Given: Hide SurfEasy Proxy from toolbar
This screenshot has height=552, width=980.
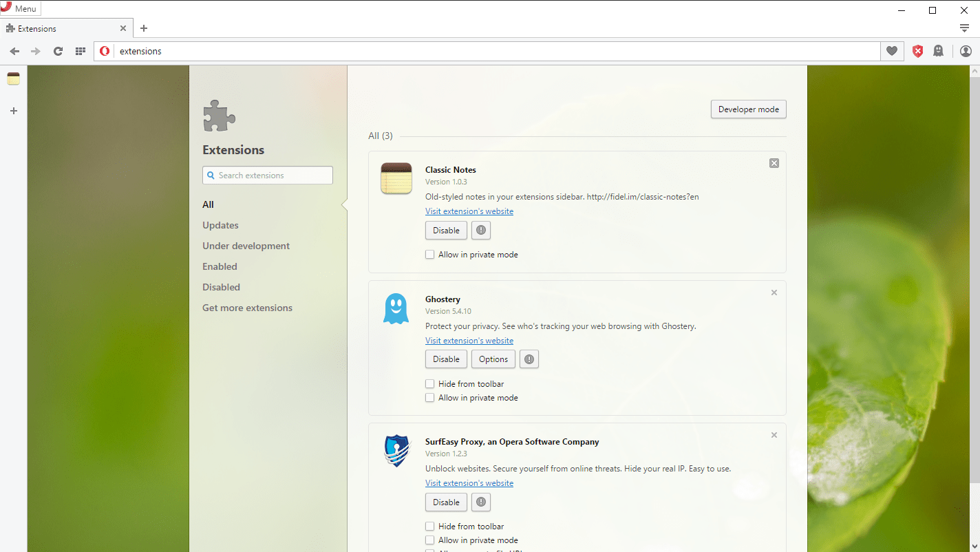Looking at the screenshot, I should tap(429, 527).
